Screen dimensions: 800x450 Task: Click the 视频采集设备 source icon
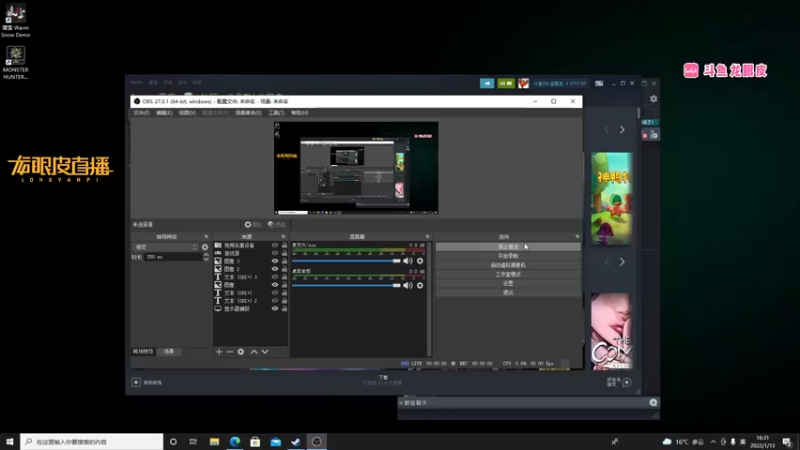tap(218, 245)
